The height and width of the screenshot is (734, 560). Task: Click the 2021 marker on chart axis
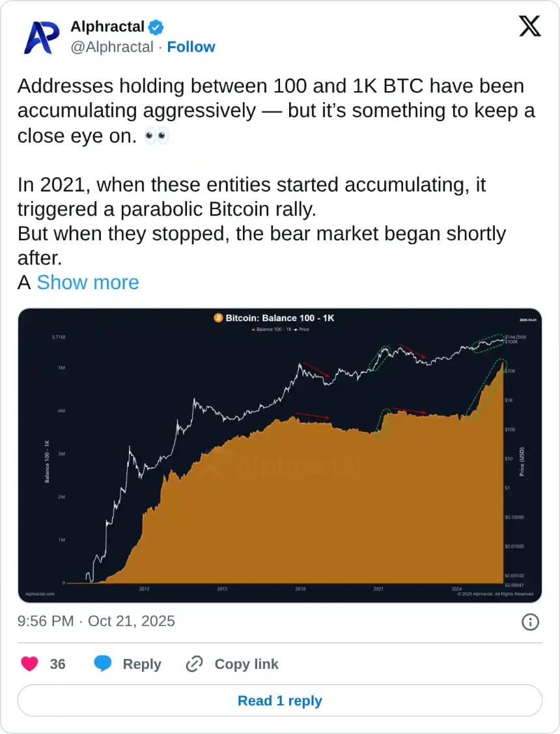tap(378, 589)
